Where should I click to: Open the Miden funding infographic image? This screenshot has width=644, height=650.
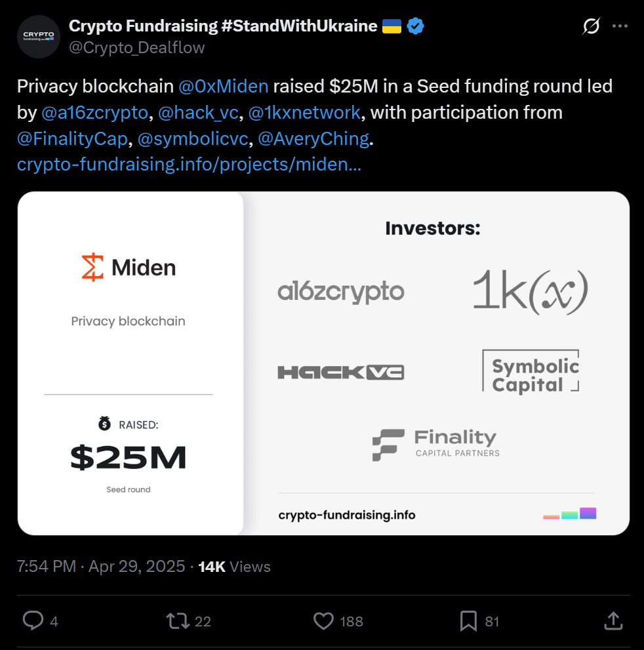(323, 363)
